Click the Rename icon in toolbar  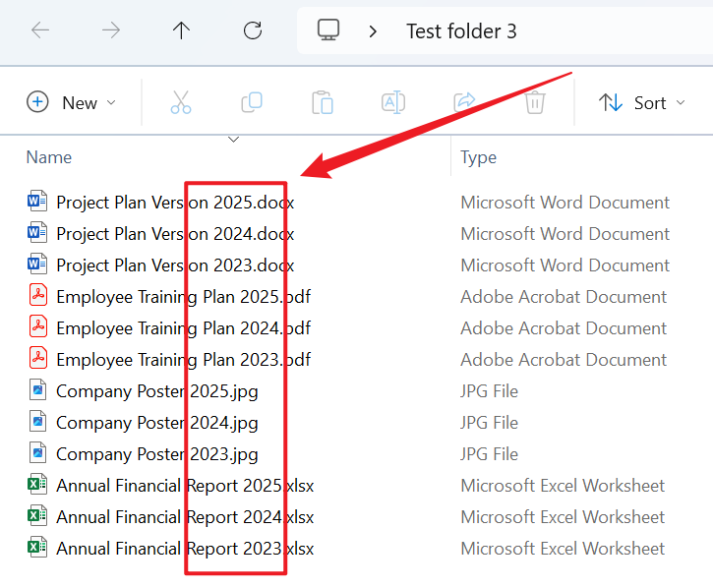coord(393,102)
